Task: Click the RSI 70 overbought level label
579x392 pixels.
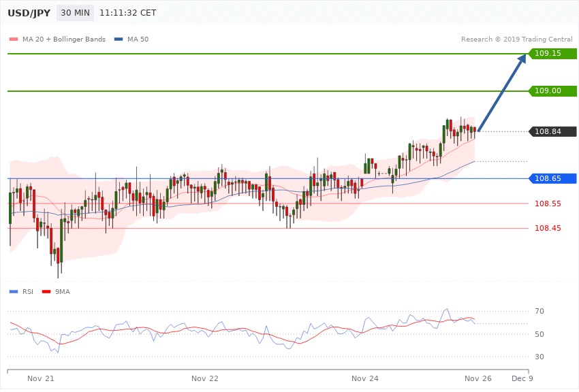Action: click(x=539, y=312)
